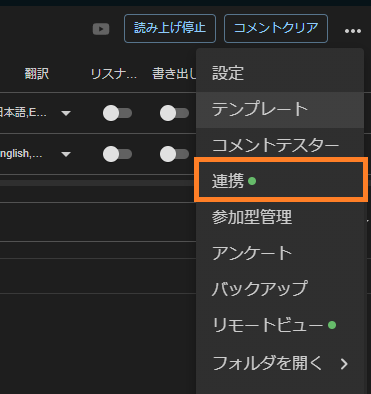Open translation dropdown in the 日本語 row
This screenshot has height=394, width=371.
pyautogui.click(x=66, y=113)
